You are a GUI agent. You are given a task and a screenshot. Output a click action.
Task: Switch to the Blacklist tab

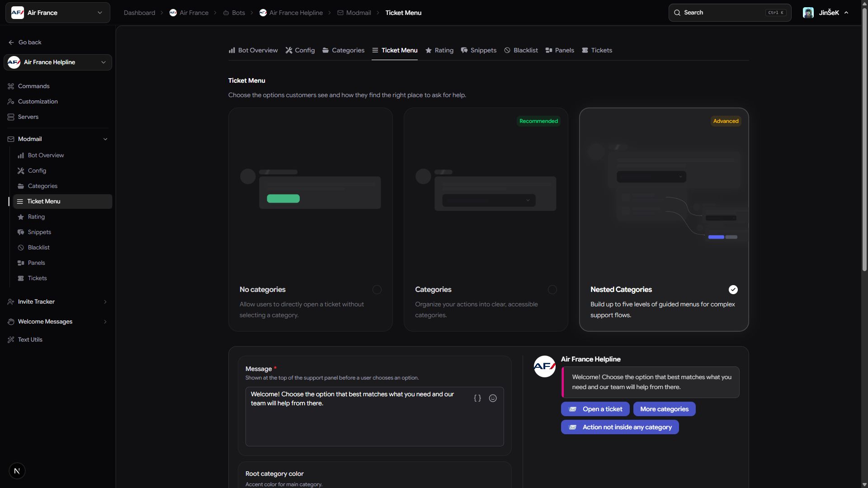pyautogui.click(x=521, y=50)
